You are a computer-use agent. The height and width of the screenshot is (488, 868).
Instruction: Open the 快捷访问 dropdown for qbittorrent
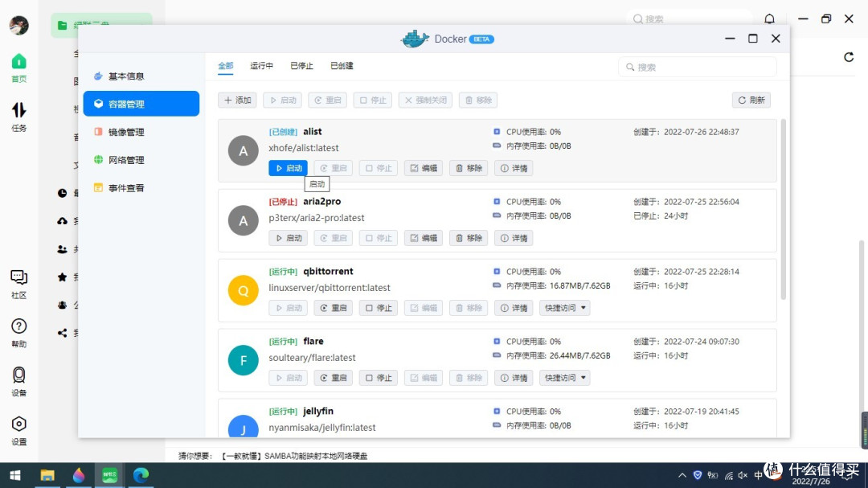[563, 307]
